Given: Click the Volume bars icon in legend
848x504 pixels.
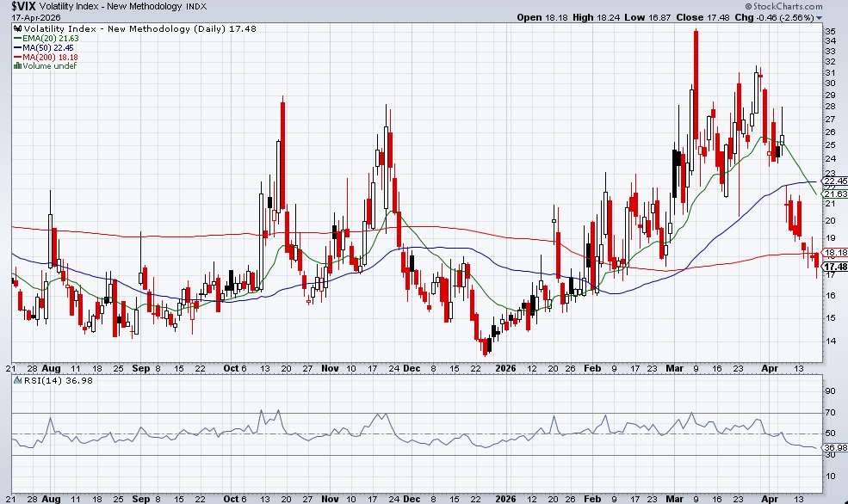Looking at the screenshot, I should tap(17, 66).
